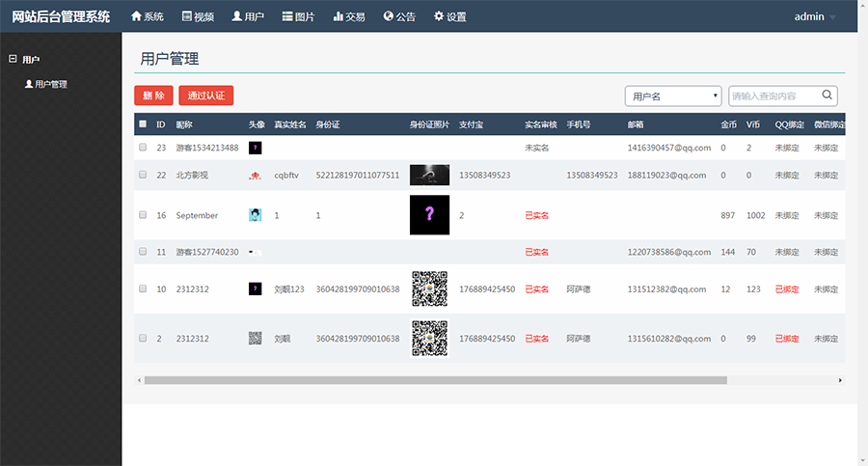Image resolution: width=868 pixels, height=466 pixels.
Task: Check the box for user ID 2
Action: pyautogui.click(x=143, y=338)
